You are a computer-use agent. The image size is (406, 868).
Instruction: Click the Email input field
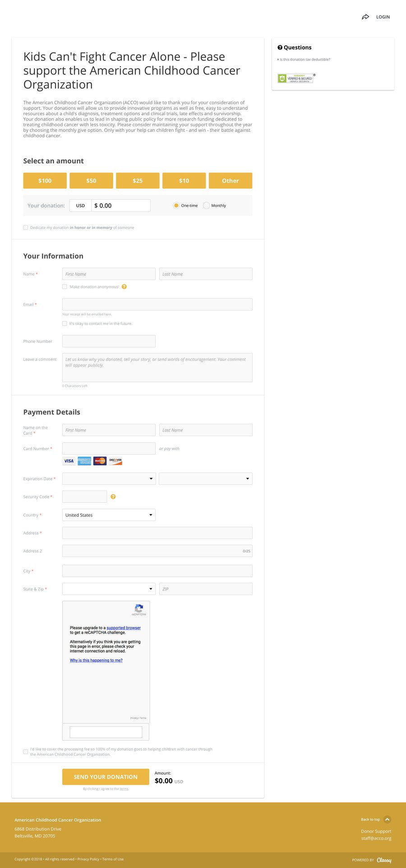click(157, 304)
